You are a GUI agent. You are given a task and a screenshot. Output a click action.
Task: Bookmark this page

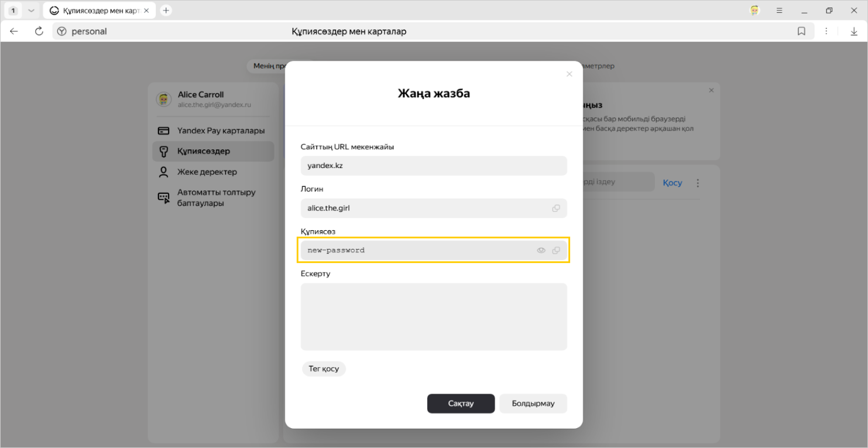click(x=801, y=32)
